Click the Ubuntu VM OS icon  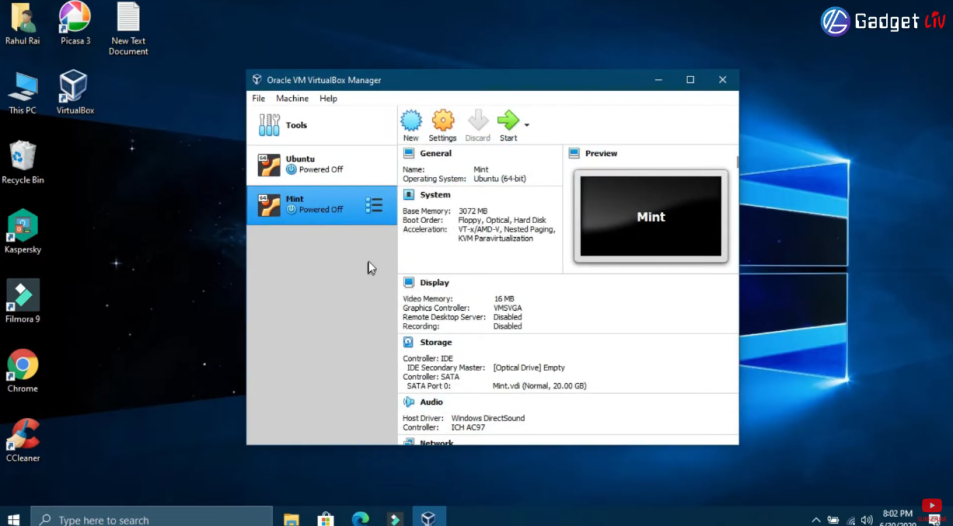coord(269,165)
